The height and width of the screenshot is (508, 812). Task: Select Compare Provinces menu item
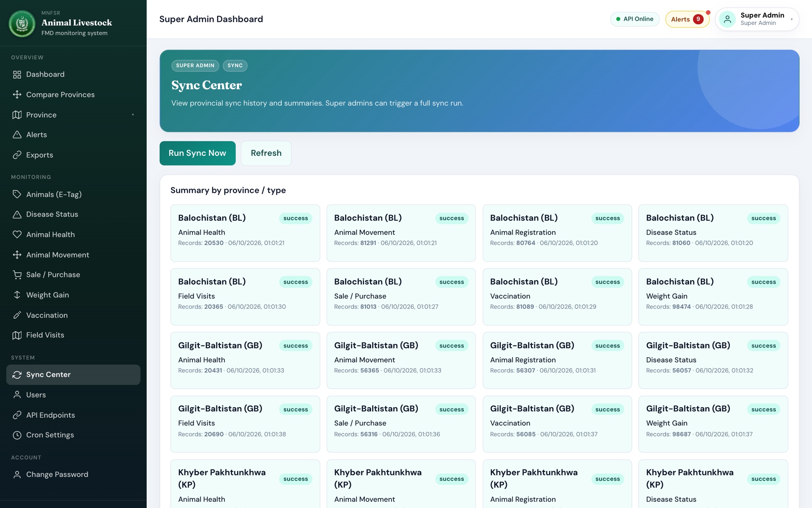73,94
